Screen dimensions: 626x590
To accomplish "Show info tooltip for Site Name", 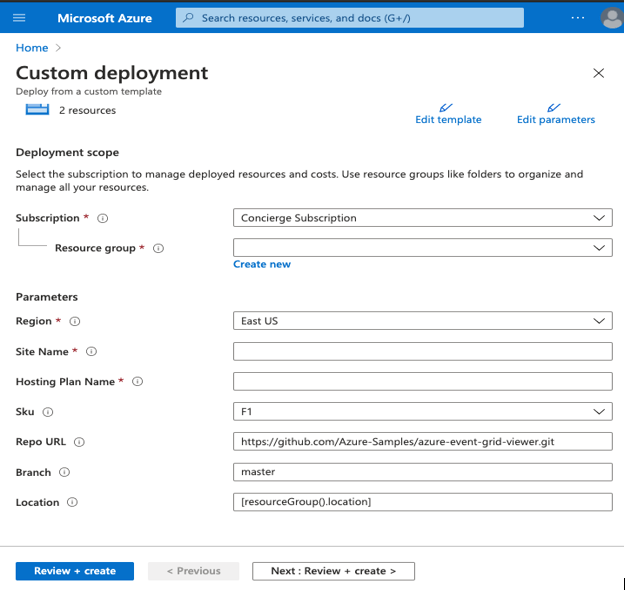I will click(x=92, y=352).
